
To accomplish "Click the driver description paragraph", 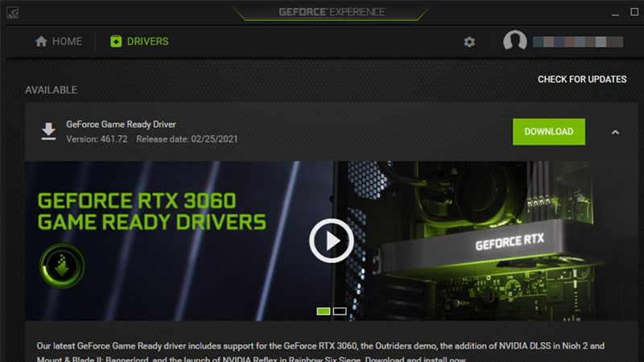I will point(320,352).
